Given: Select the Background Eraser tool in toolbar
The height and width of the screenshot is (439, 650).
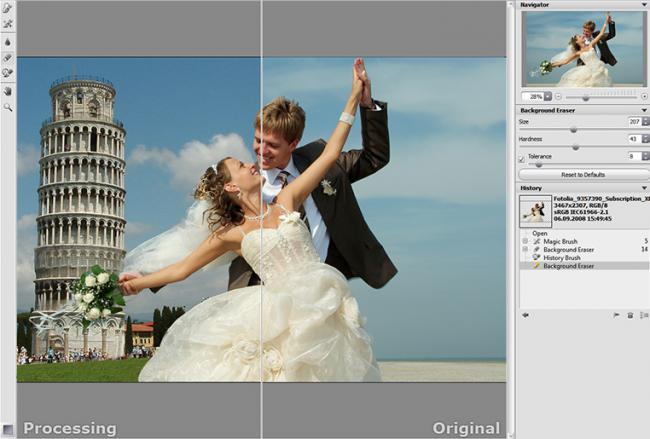Looking at the screenshot, I should coord(7,58).
